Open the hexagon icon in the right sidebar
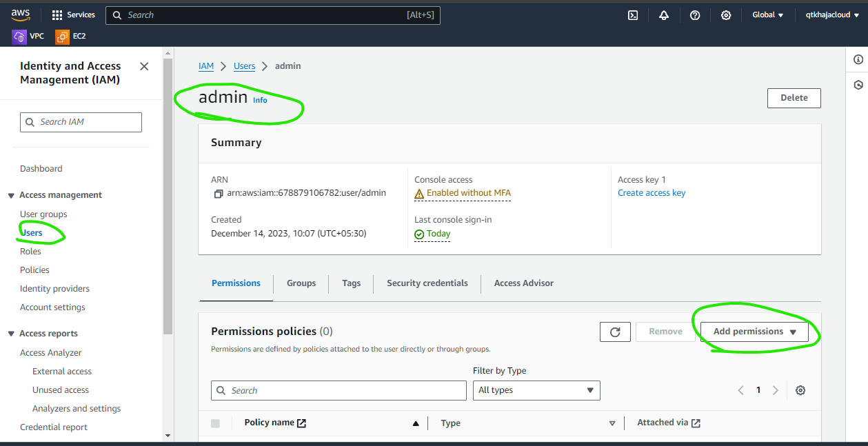Image resolution: width=868 pixels, height=446 pixels. tap(858, 85)
